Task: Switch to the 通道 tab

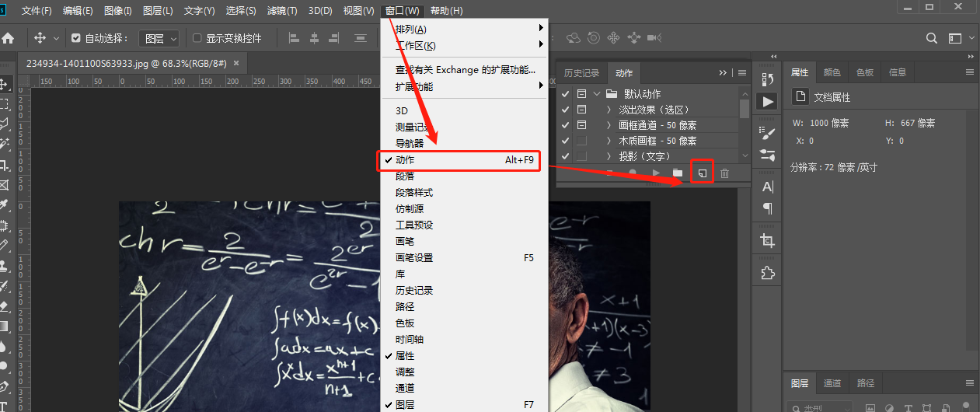Action: tap(832, 383)
